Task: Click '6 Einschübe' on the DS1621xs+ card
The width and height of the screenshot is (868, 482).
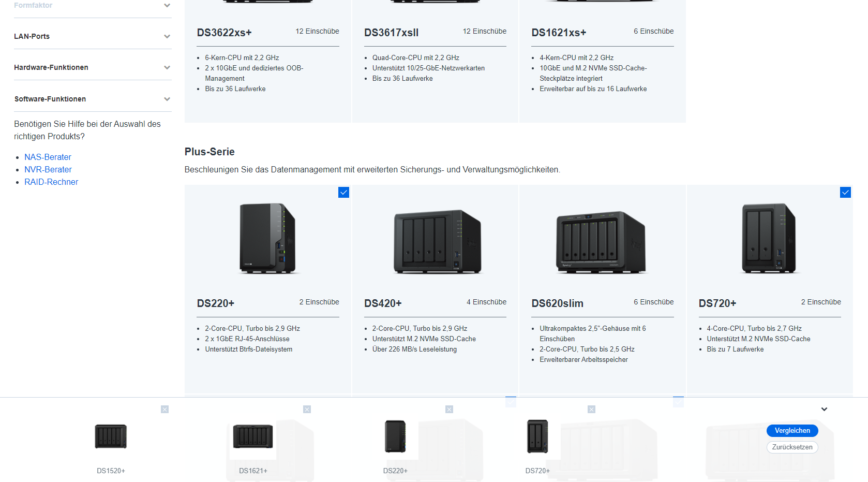Action: click(x=654, y=31)
